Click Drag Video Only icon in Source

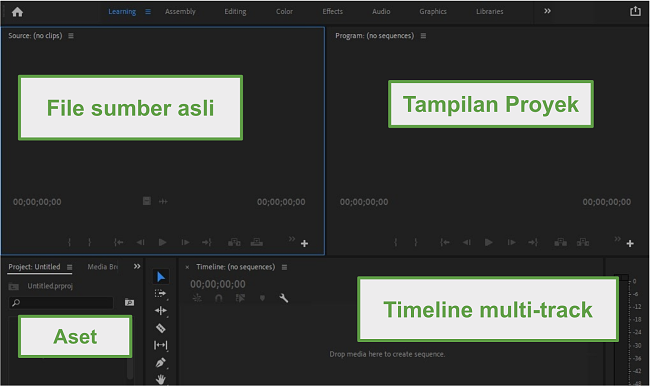[x=147, y=201]
